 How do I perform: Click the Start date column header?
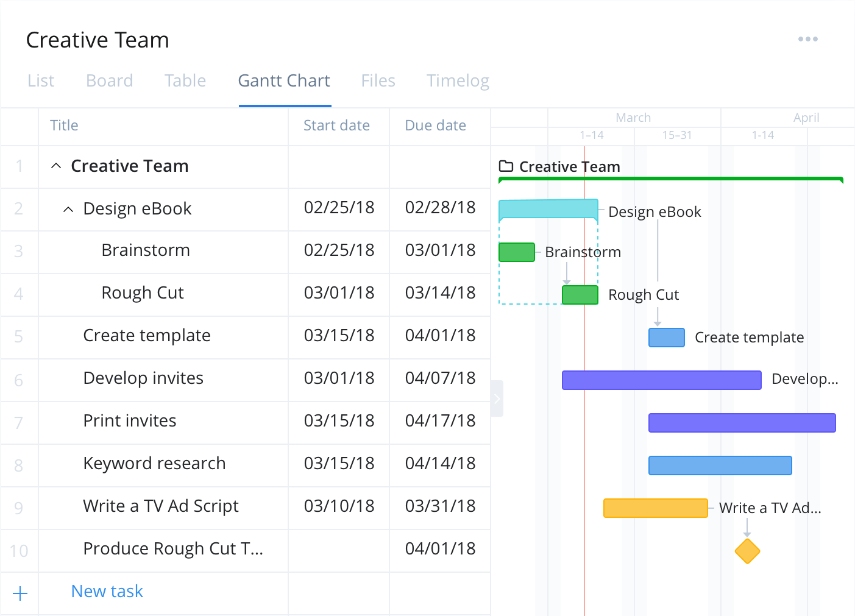click(336, 126)
